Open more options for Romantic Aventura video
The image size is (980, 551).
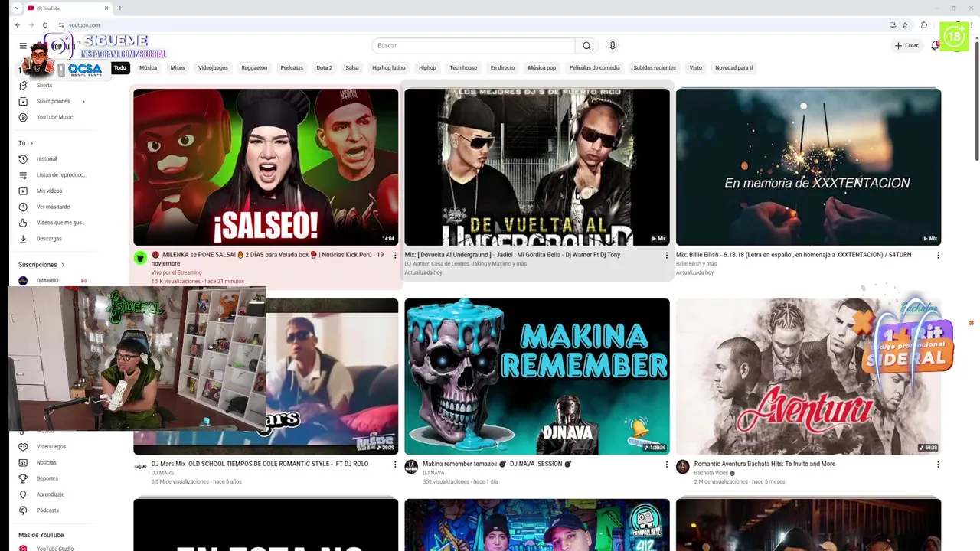[938, 465]
